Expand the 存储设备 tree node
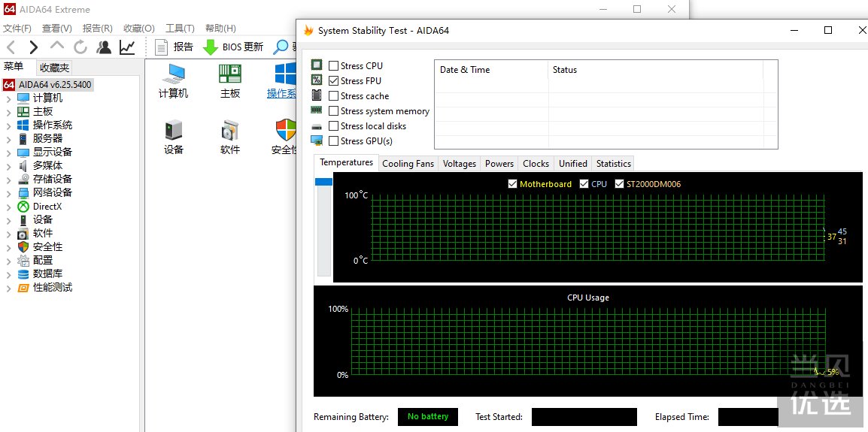The image size is (868, 432). point(8,180)
